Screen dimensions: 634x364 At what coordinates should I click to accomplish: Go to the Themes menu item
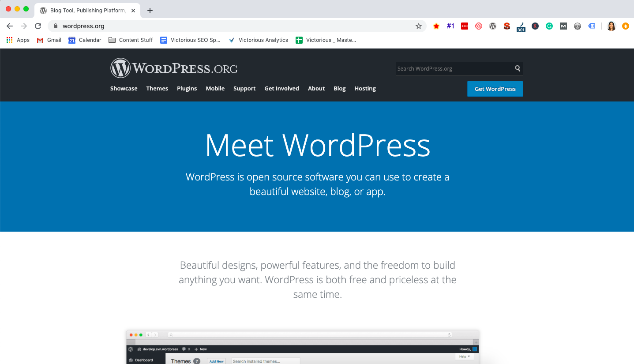[x=157, y=89]
